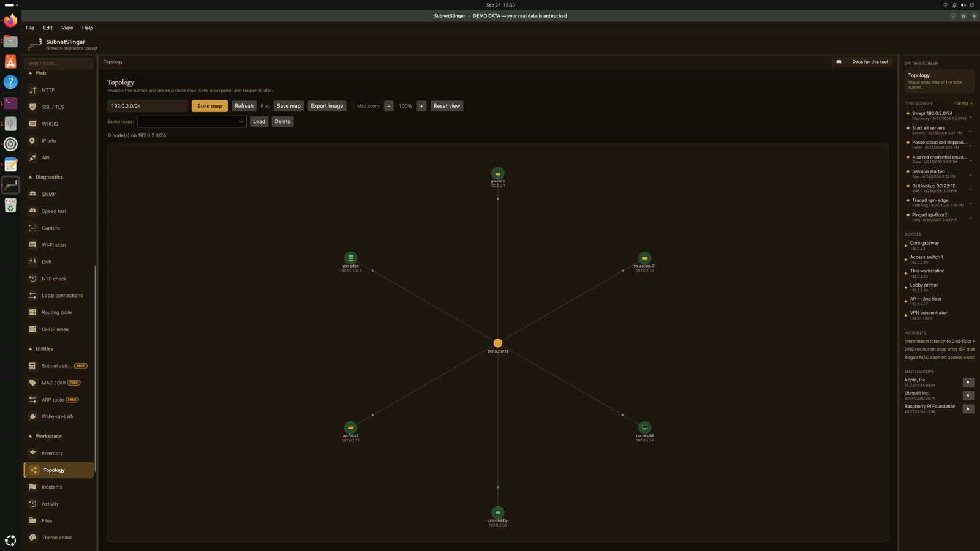Open the Wake-on-LAN utility
This screenshot has height=551, width=980.
pyautogui.click(x=59, y=416)
